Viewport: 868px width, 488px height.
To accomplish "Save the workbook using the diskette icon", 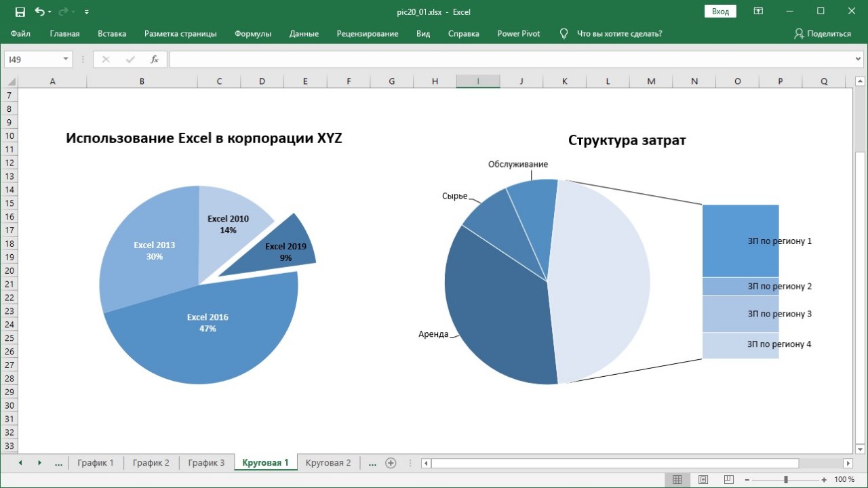I will pos(20,12).
